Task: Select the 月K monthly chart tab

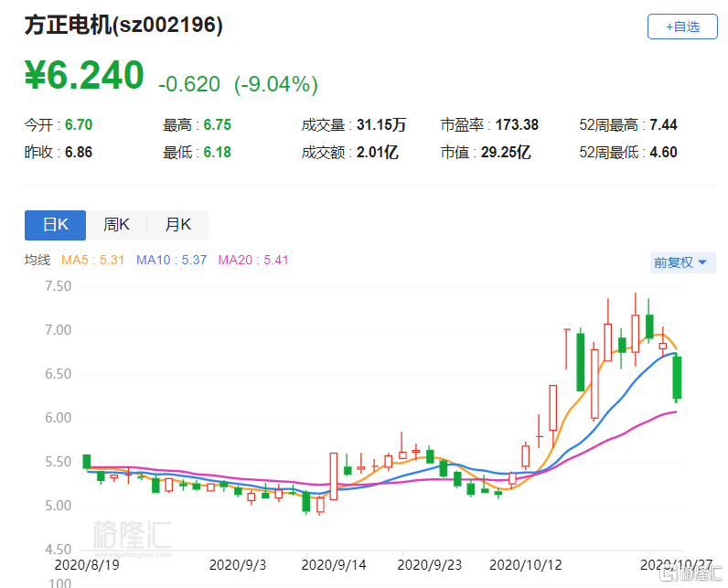Action: coord(177,225)
